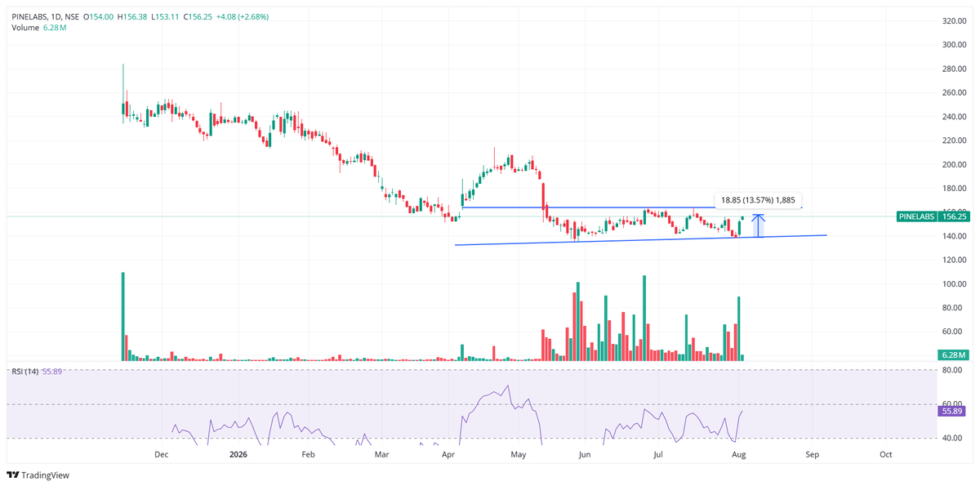Click the green 6.28M volume tag on axis
Viewport: 980px width, 486px height.
952,355
